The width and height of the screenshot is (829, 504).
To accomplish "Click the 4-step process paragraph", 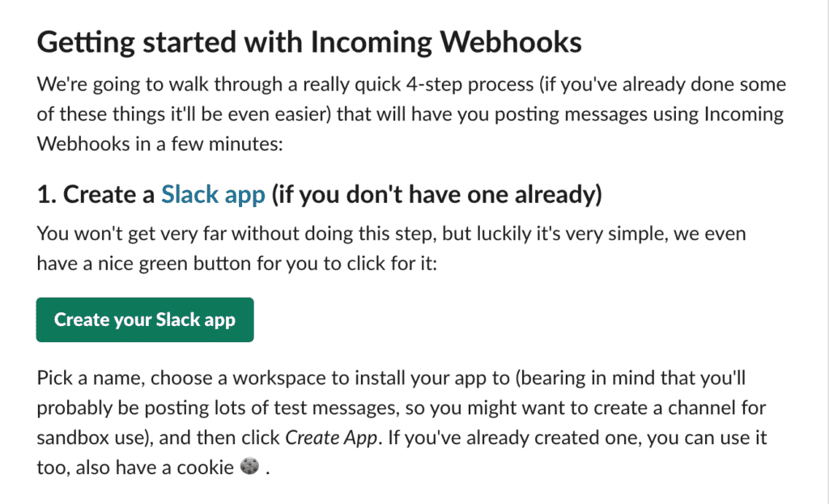I will [x=405, y=113].
